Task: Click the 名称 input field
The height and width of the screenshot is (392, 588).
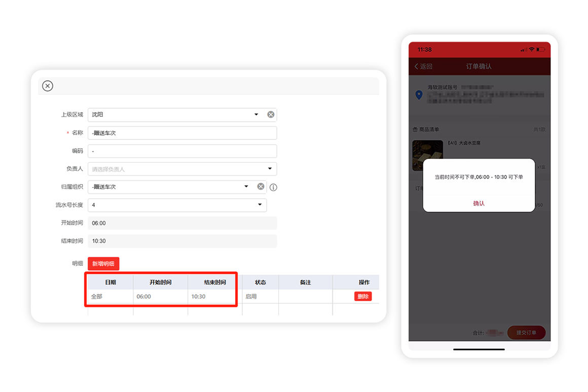Action: click(x=182, y=133)
